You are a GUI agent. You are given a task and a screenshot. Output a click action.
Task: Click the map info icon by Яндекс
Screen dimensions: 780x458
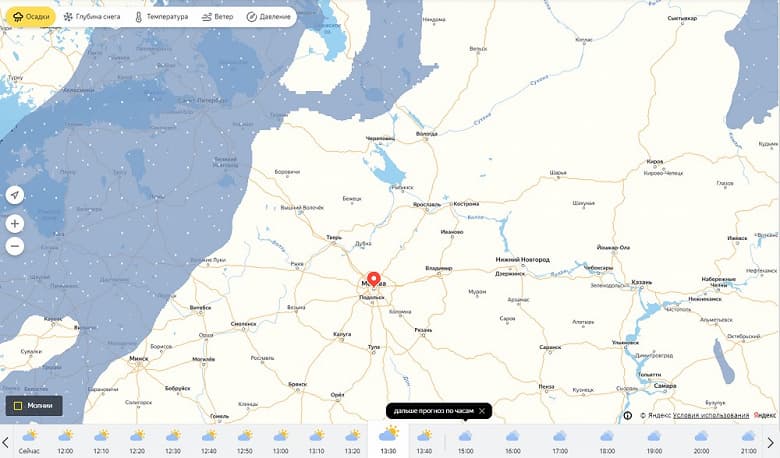pyautogui.click(x=627, y=415)
